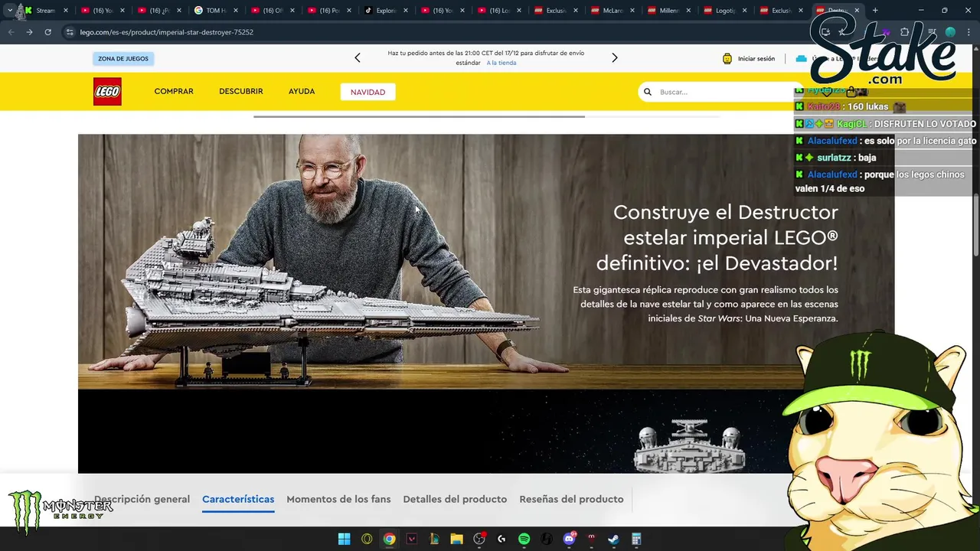The image size is (980, 551).
Task: Launch Valorant from taskbar
Action: 412,539
